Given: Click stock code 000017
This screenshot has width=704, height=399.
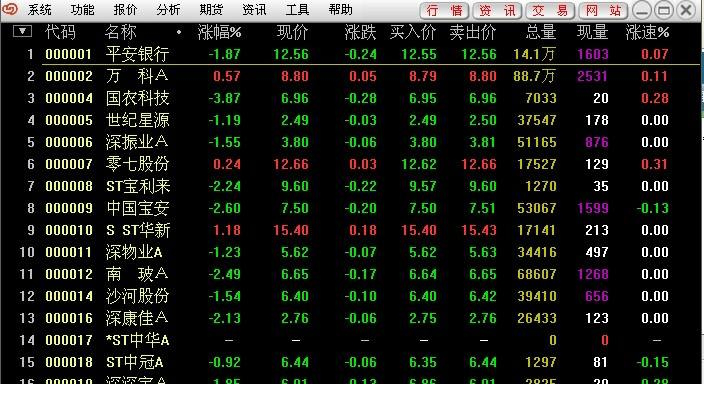Looking at the screenshot, I should click(69, 340).
